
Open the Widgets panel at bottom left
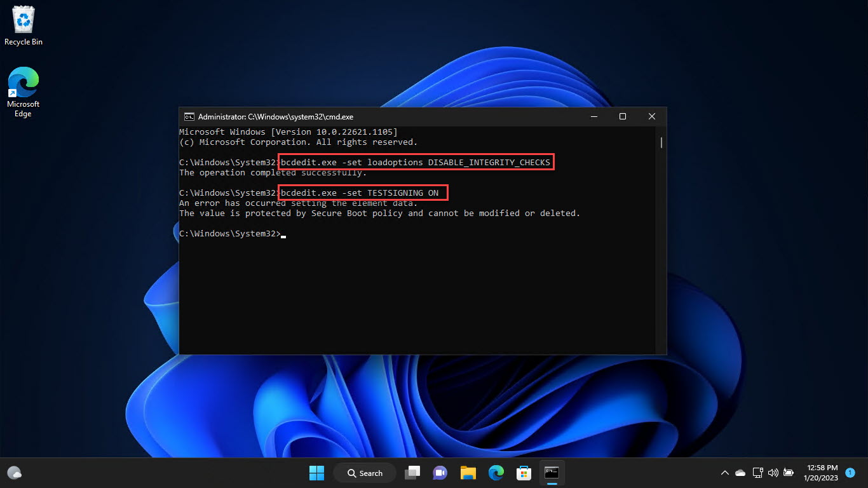click(x=14, y=473)
